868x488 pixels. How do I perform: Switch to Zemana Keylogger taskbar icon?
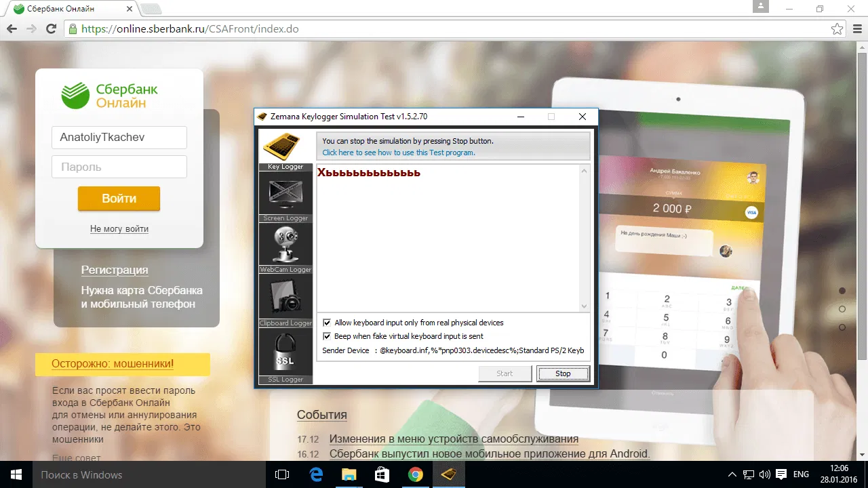[x=449, y=474]
